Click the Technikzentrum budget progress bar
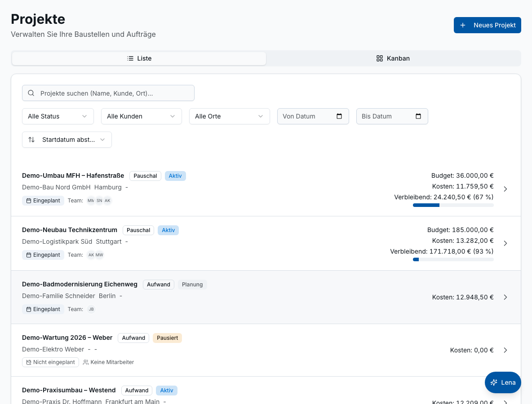532x404 pixels. pyautogui.click(x=453, y=259)
